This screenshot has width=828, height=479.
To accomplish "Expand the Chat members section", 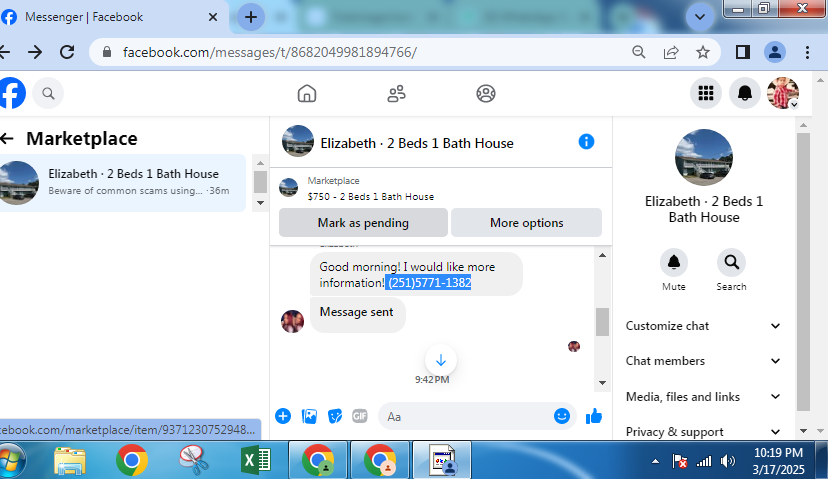I will [703, 361].
